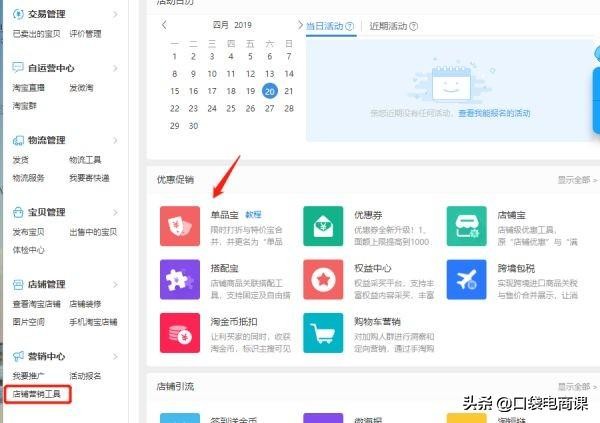
Task: Select April 25 in the calendar
Action: click(x=231, y=108)
